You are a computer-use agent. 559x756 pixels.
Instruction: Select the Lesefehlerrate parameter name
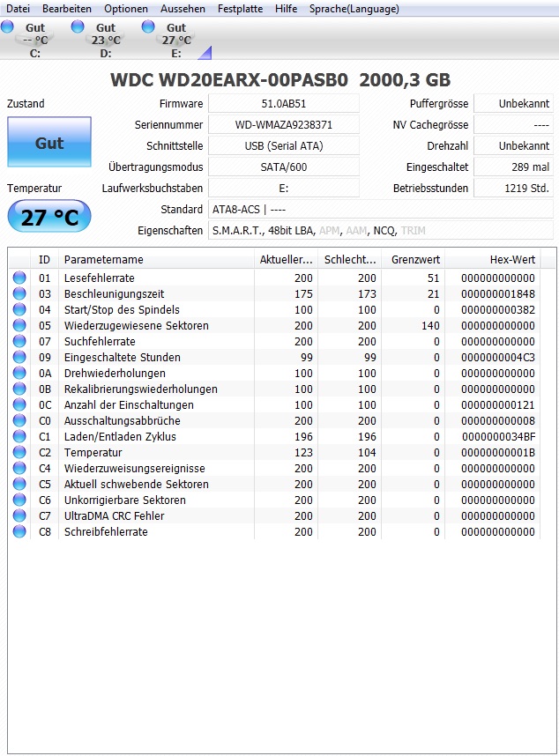(x=100, y=278)
